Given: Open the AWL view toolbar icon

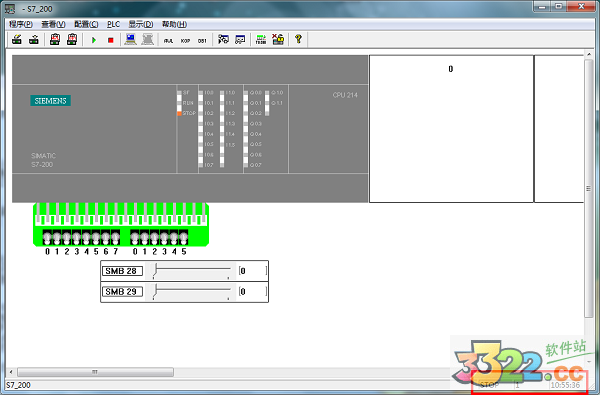Looking at the screenshot, I should [x=168, y=41].
